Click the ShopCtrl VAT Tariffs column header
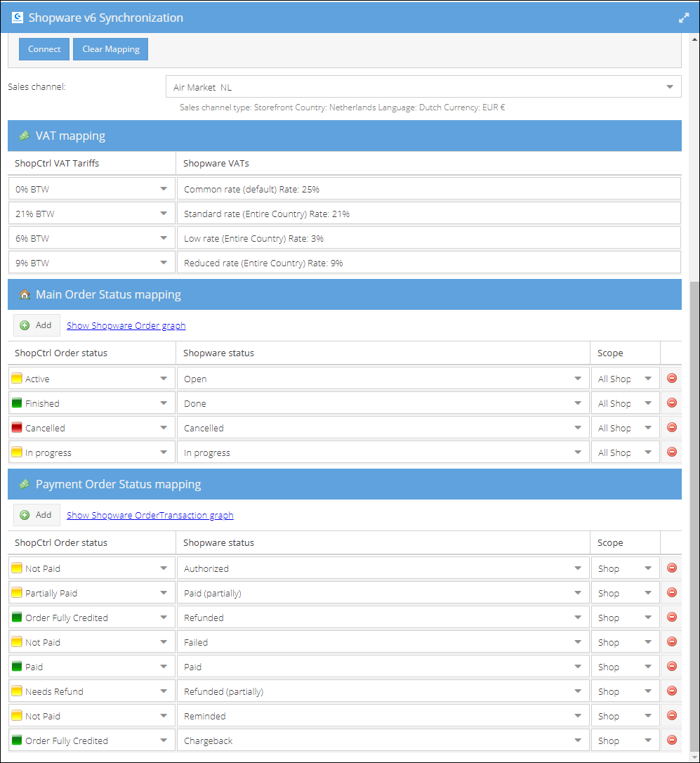The image size is (700, 763). pos(91,163)
